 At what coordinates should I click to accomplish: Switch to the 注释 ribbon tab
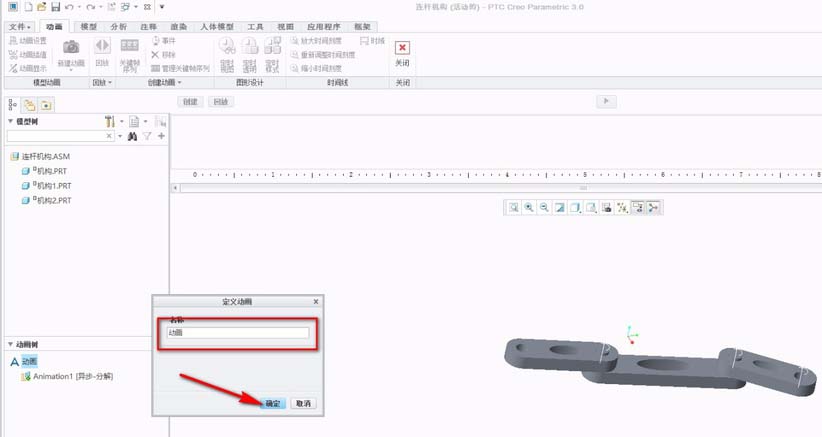[x=148, y=26]
